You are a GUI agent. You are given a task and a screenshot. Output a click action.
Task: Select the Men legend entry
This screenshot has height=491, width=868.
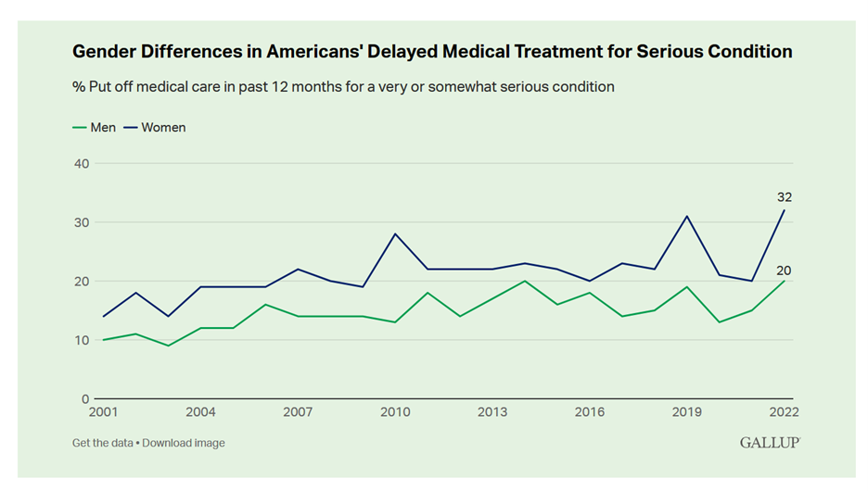tap(103, 127)
